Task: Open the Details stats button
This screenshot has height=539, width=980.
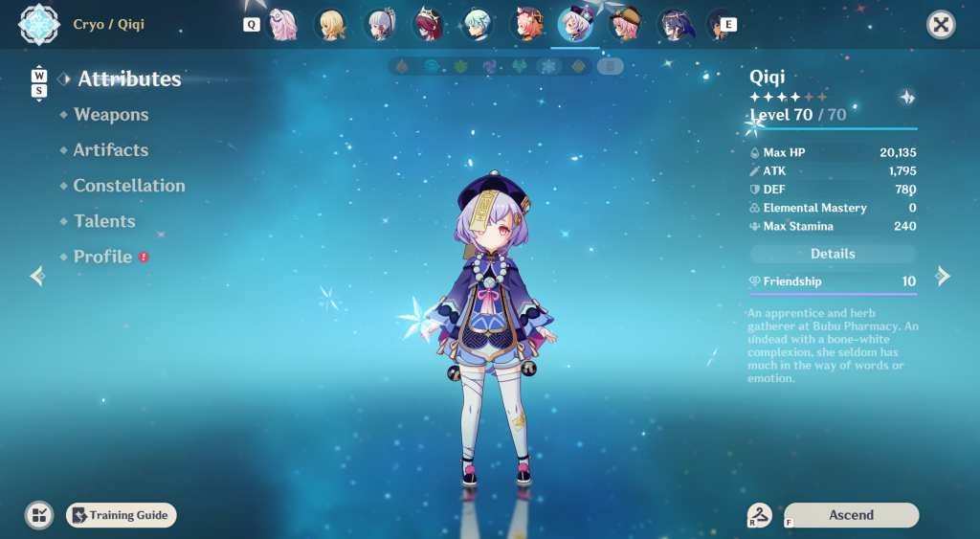Action: click(833, 254)
